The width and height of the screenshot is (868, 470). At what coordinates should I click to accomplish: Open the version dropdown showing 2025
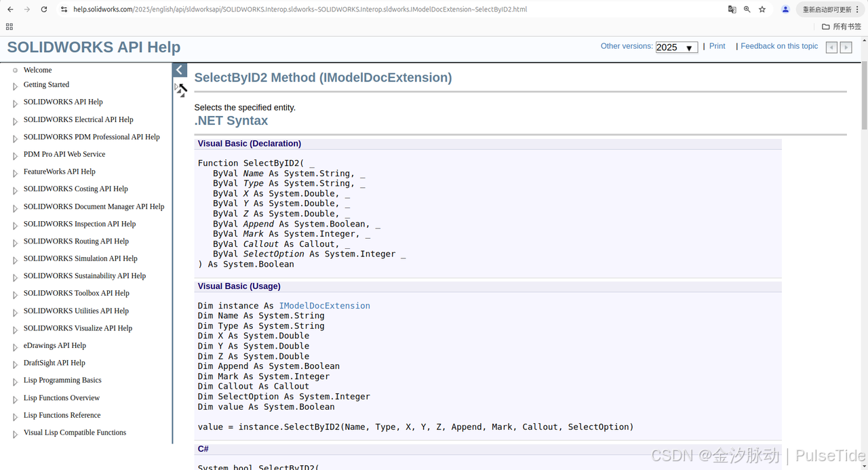(676, 47)
